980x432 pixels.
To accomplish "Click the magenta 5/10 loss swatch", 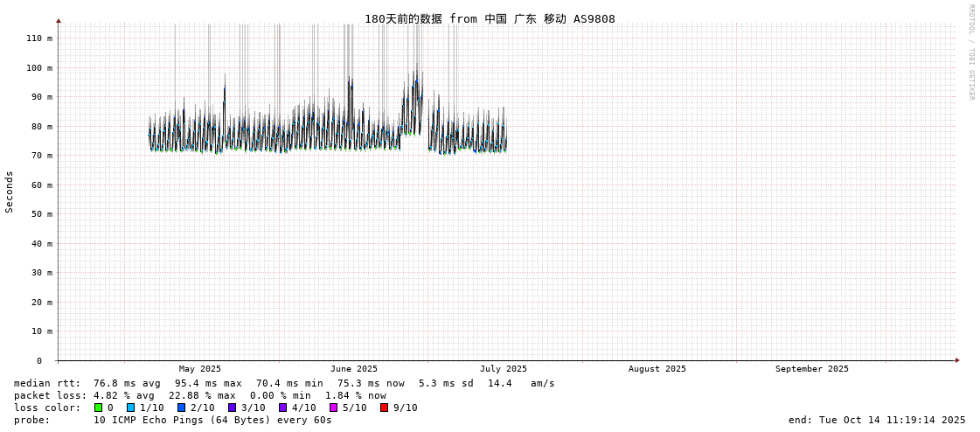I will pyautogui.click(x=334, y=408).
